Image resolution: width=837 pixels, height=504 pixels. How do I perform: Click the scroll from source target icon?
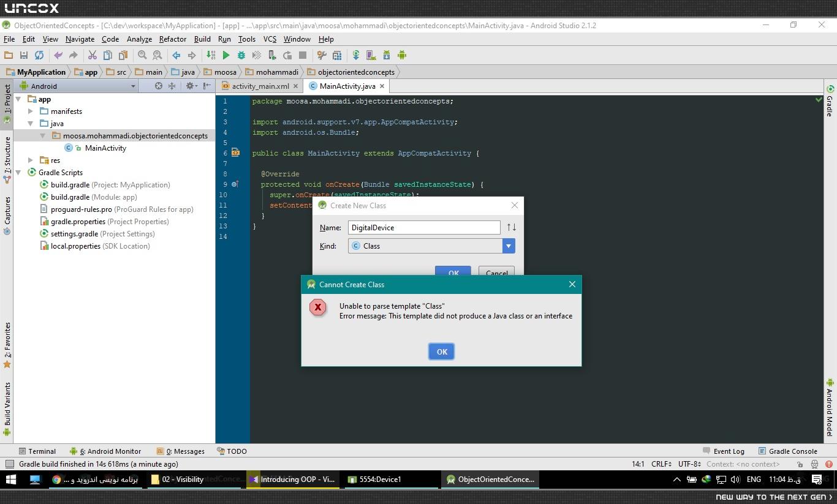click(x=159, y=86)
